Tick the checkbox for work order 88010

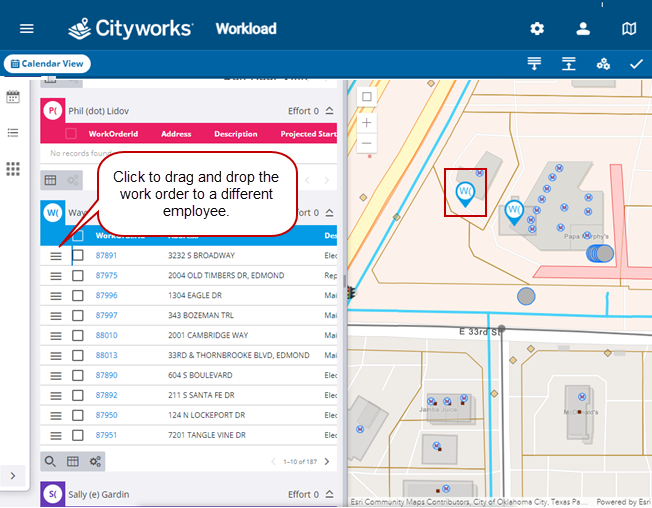pyautogui.click(x=77, y=335)
